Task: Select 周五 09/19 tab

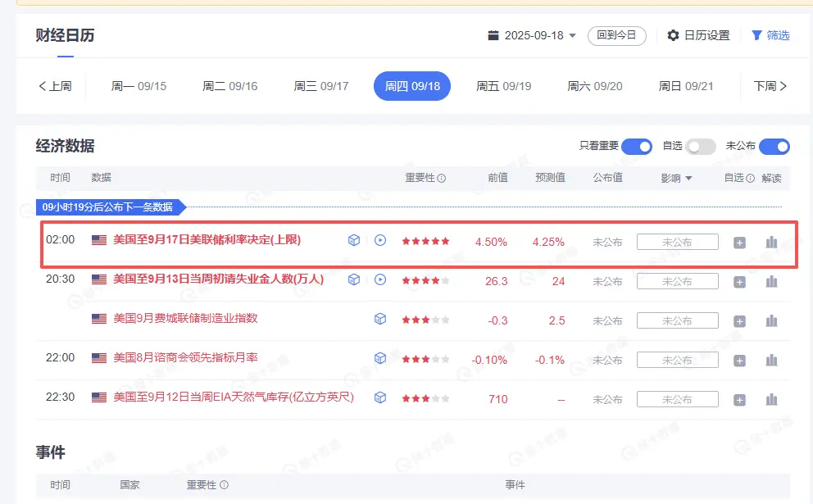Action: pyautogui.click(x=503, y=86)
